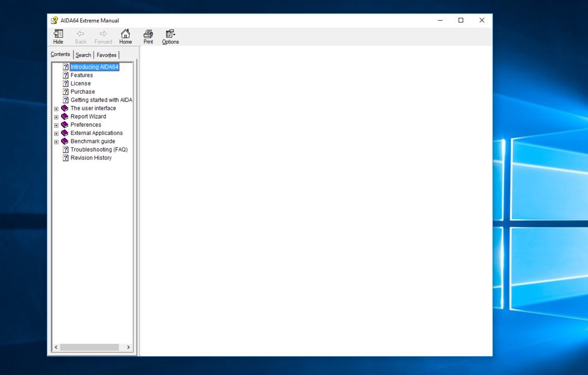
Task: Switch to the Search tab
Action: 83,55
